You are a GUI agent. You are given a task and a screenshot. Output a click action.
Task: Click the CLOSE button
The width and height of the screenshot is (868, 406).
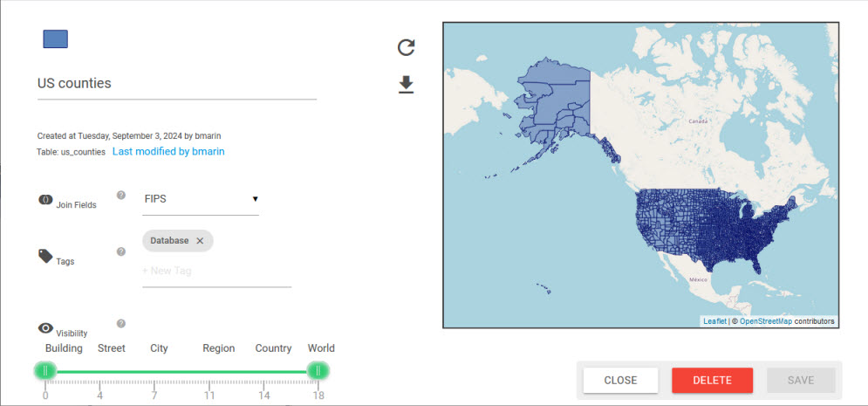(620, 381)
